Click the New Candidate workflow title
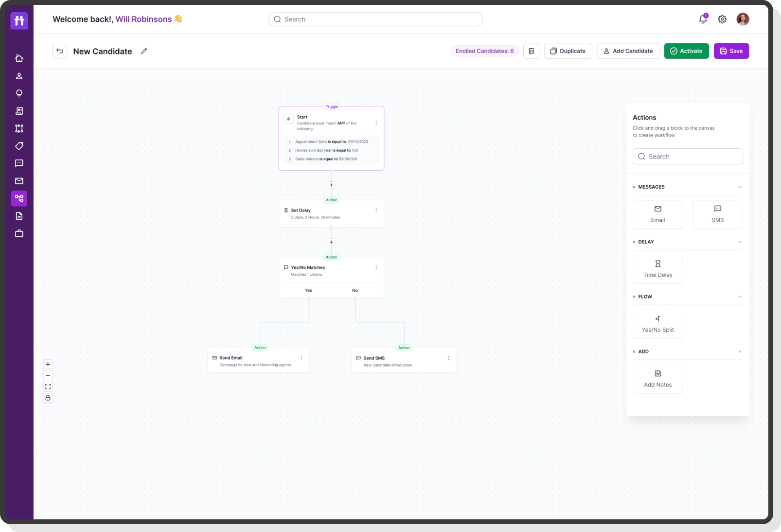Viewport: 781px width, 532px height. tap(103, 52)
